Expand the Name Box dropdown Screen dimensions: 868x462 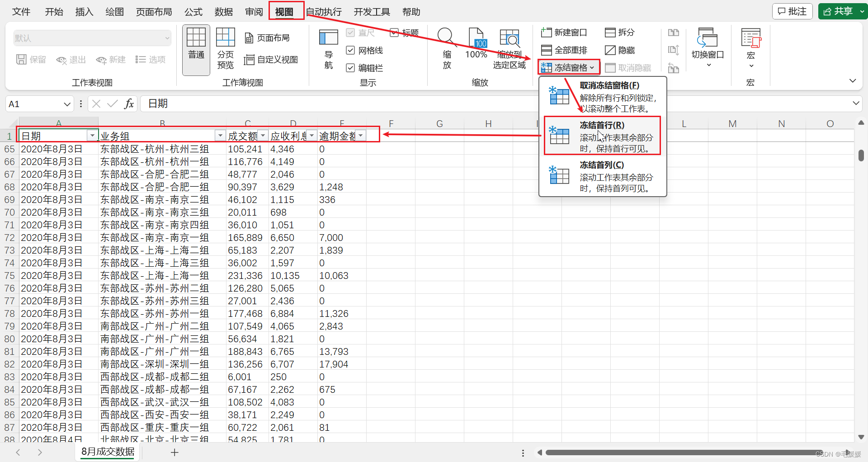click(x=67, y=104)
